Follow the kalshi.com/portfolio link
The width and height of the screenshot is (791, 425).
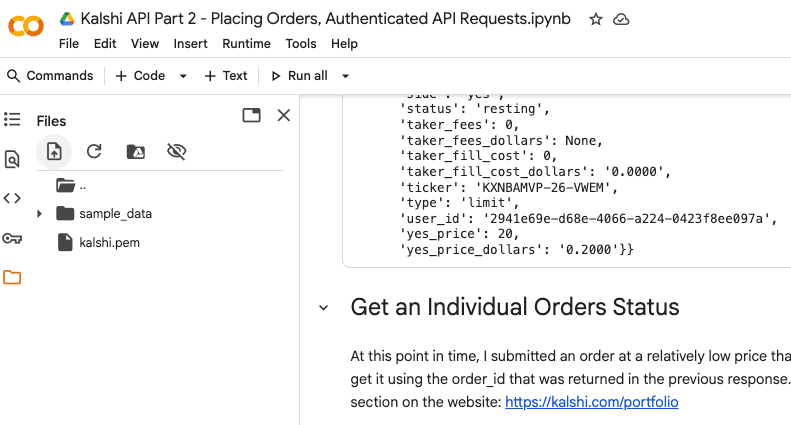coord(591,402)
